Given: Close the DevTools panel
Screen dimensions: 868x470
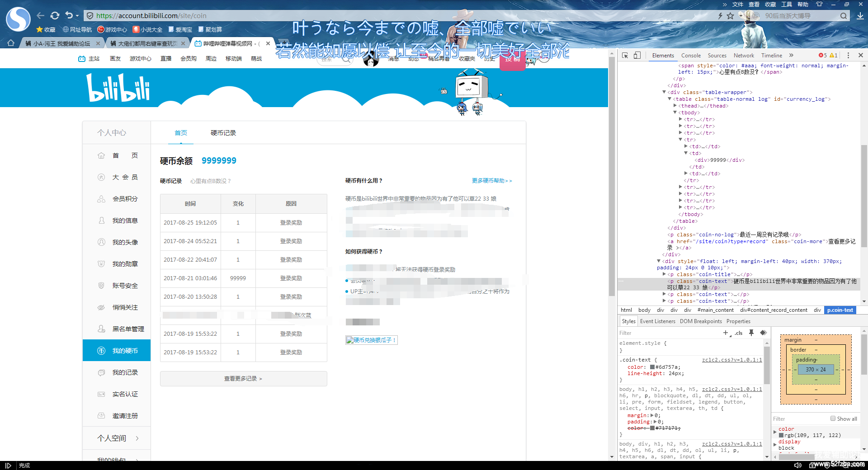Looking at the screenshot, I should point(861,55).
